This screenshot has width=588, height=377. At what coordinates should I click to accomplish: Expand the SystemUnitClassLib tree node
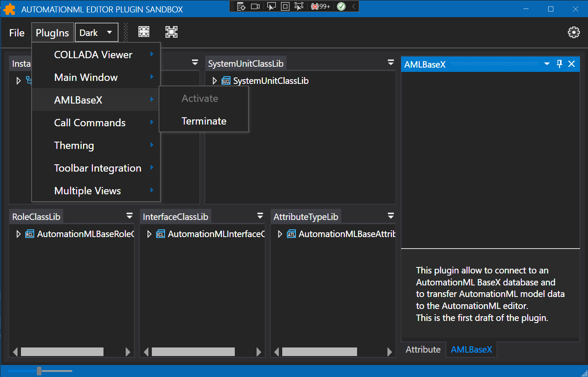coord(215,81)
